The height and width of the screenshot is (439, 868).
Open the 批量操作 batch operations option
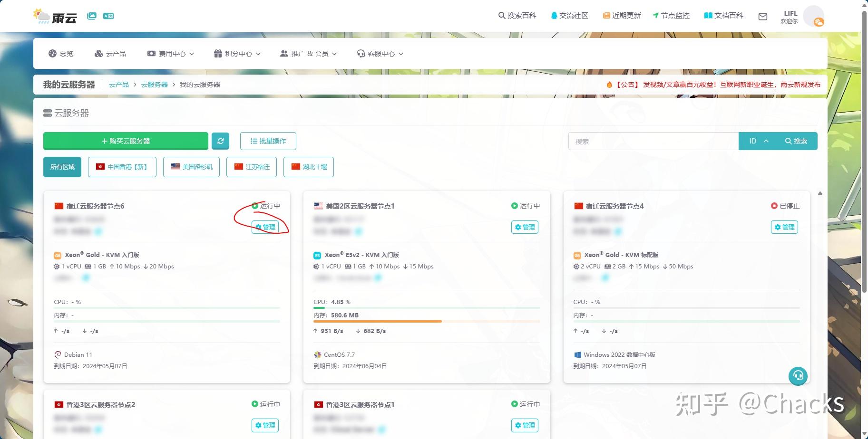pyautogui.click(x=268, y=141)
